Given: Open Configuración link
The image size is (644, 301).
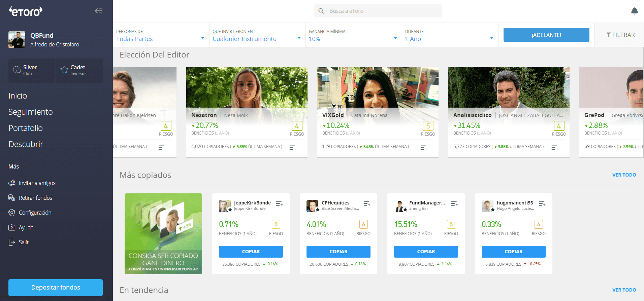Looking at the screenshot, I should (x=35, y=213).
